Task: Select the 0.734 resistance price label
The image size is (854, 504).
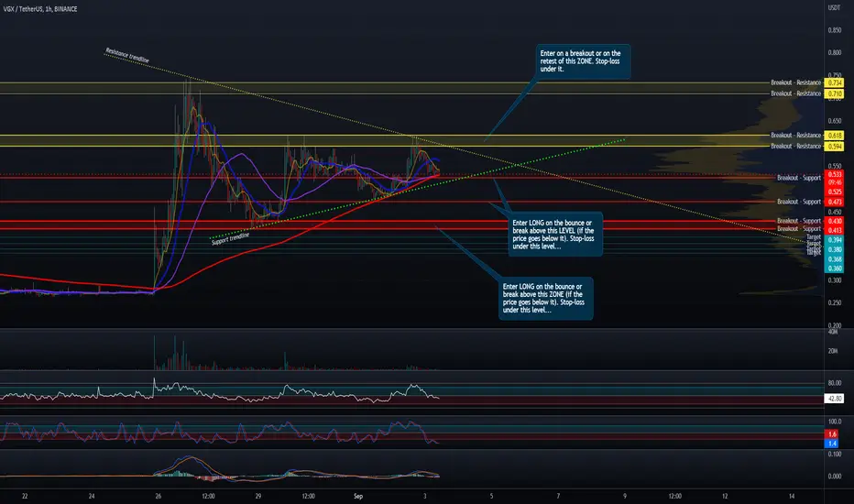Action: point(834,82)
